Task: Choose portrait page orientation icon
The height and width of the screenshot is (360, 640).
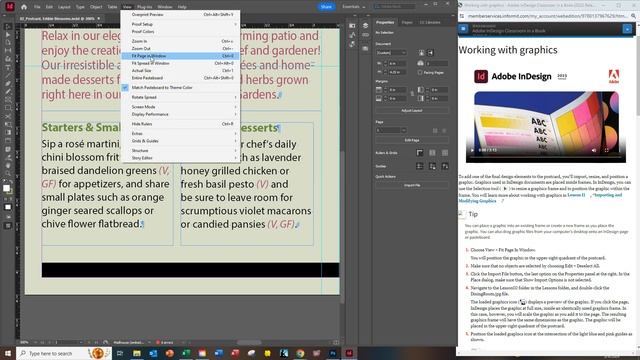Action: click(x=422, y=53)
